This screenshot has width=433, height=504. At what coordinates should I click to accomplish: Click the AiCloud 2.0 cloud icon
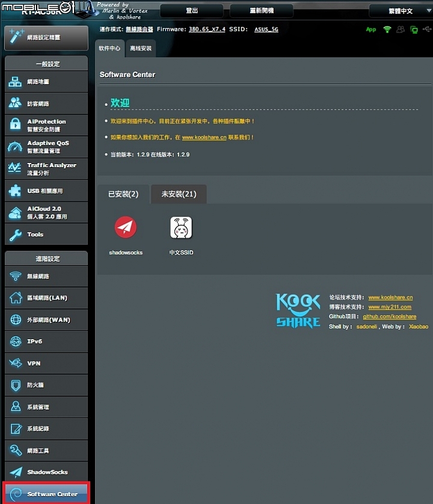[x=15, y=212]
